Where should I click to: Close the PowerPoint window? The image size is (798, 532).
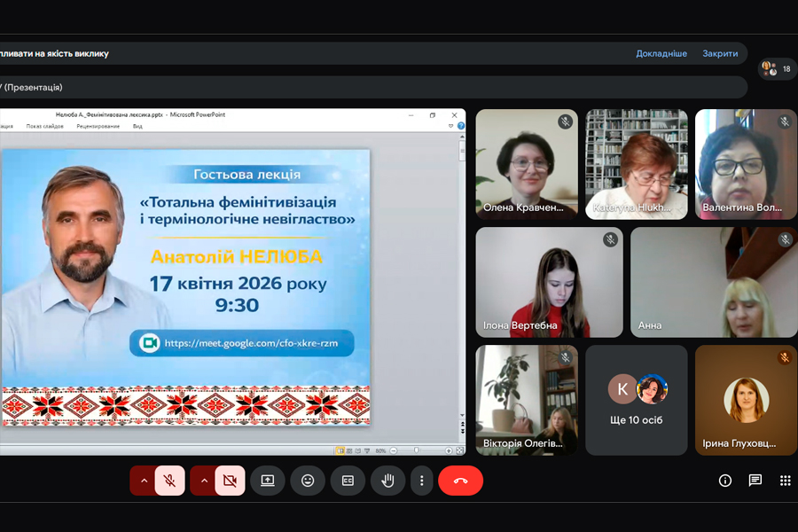[x=455, y=115]
